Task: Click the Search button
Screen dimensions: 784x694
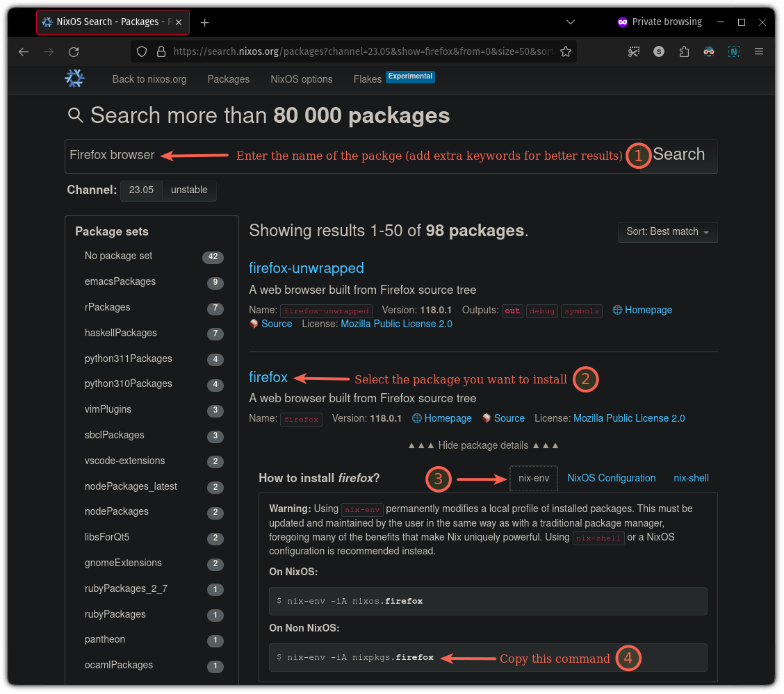Action: pyautogui.click(x=678, y=155)
